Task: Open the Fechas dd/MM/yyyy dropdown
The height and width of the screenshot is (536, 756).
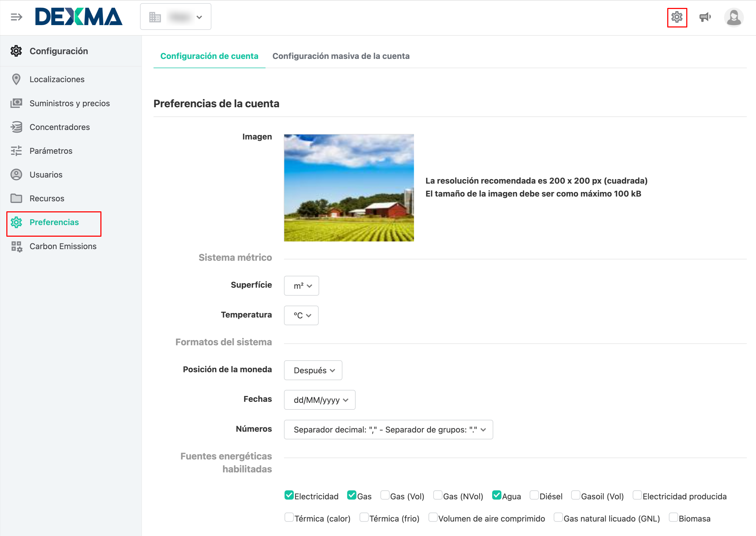Action: [x=319, y=400]
